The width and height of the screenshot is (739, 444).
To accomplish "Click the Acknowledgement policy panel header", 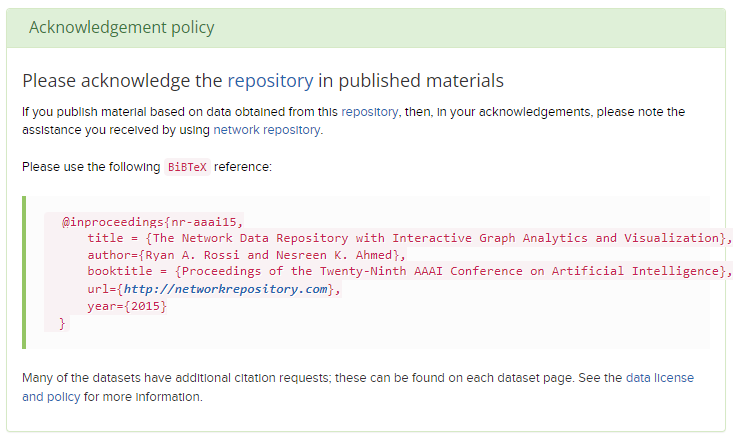I will pos(121,27).
